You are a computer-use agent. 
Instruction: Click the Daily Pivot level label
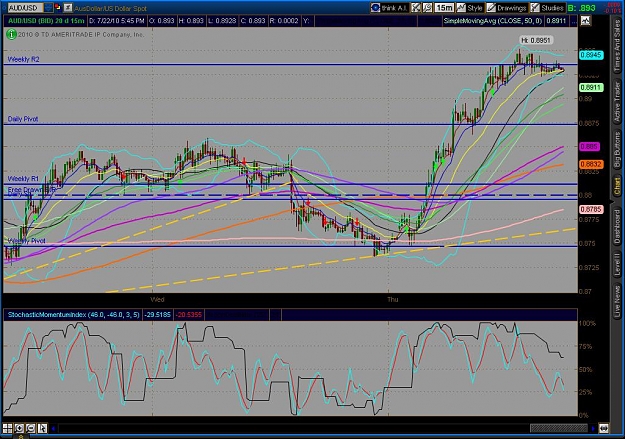pos(23,119)
